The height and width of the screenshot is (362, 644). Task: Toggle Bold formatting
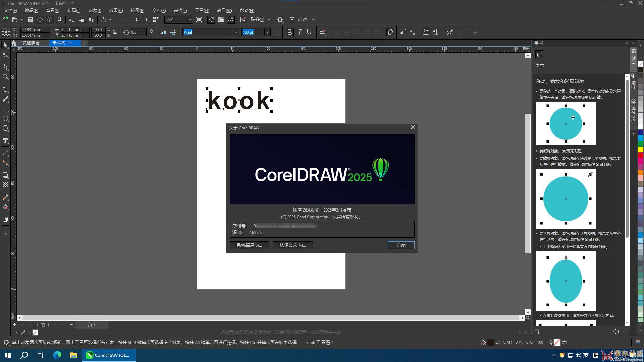[x=289, y=32]
